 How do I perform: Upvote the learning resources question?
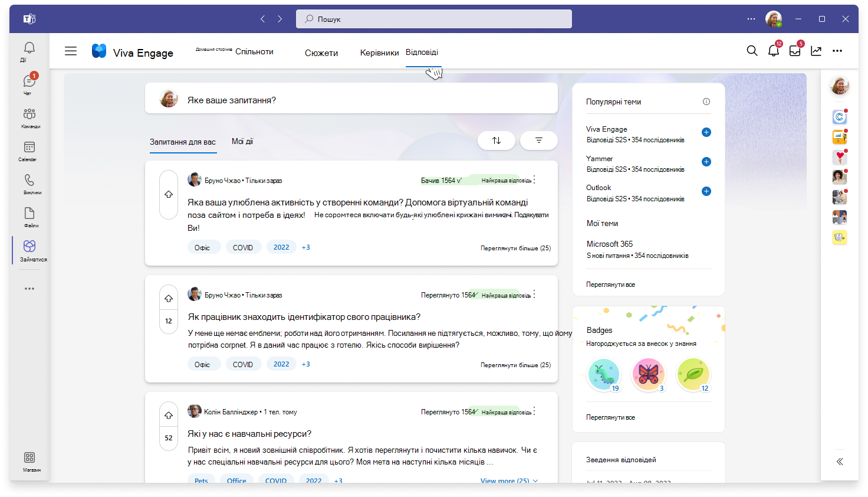[x=169, y=416]
